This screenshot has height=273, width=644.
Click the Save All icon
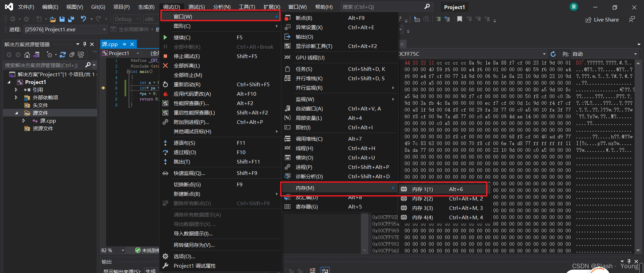point(71,19)
